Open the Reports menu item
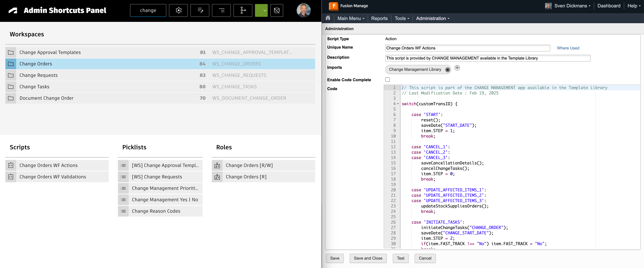Screen dimensions: 644x268 (379, 18)
